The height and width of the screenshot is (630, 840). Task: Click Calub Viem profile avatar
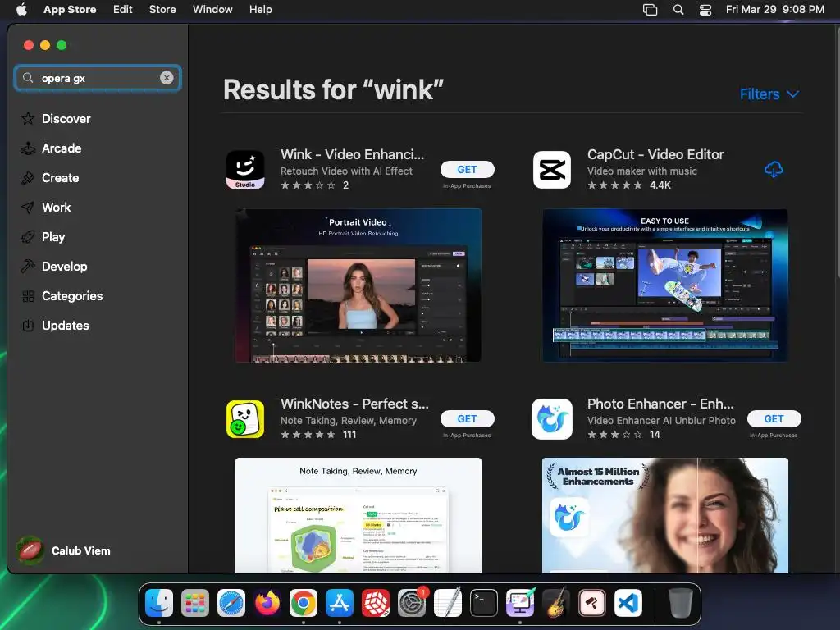30,550
